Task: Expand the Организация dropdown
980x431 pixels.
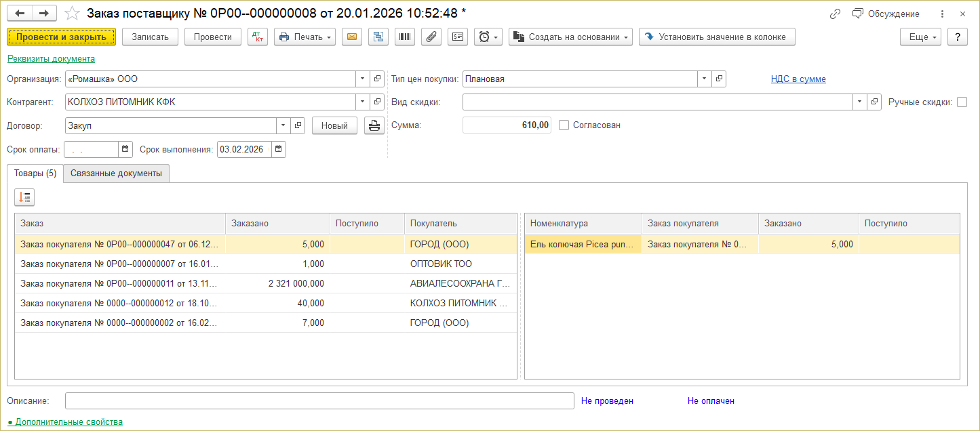Action: [363, 79]
